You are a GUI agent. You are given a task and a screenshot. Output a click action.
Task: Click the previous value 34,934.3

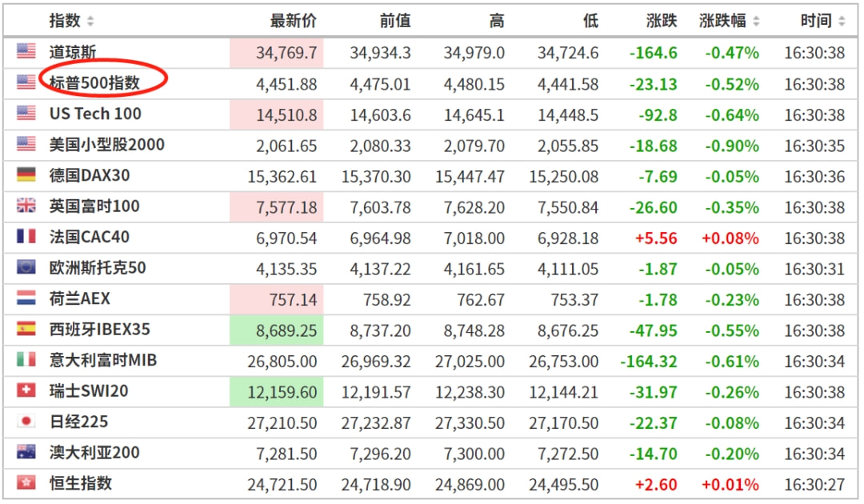tap(381, 53)
